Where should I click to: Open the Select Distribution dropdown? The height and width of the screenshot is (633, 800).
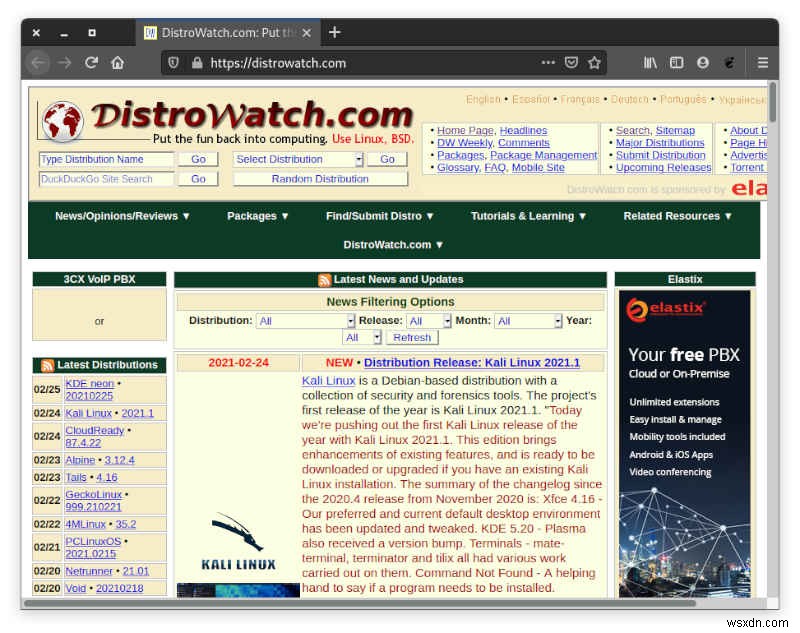[296, 159]
